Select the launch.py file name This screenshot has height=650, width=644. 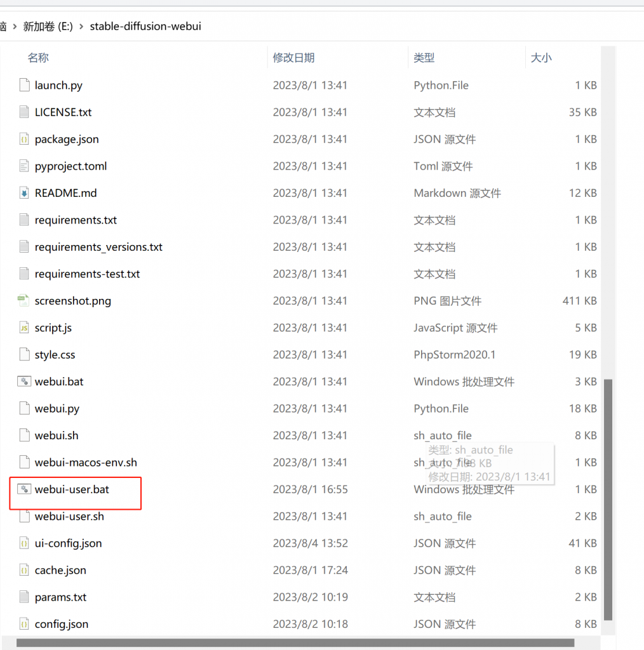coord(58,85)
